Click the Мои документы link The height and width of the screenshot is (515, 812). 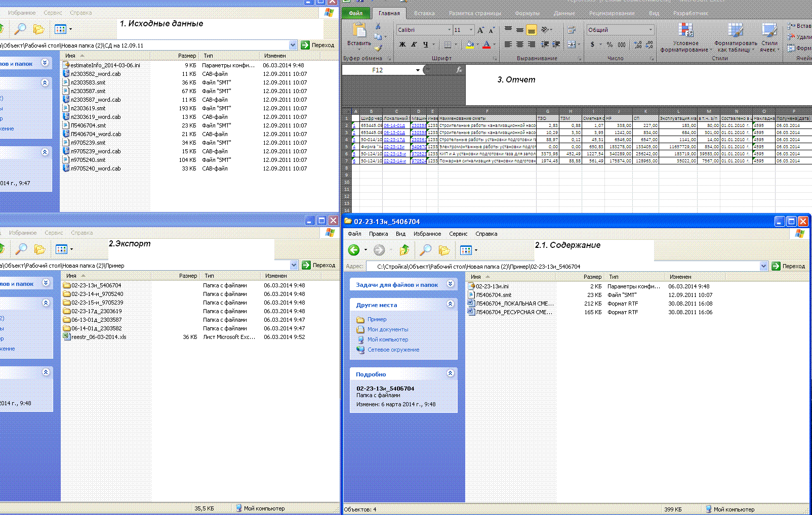click(x=387, y=329)
